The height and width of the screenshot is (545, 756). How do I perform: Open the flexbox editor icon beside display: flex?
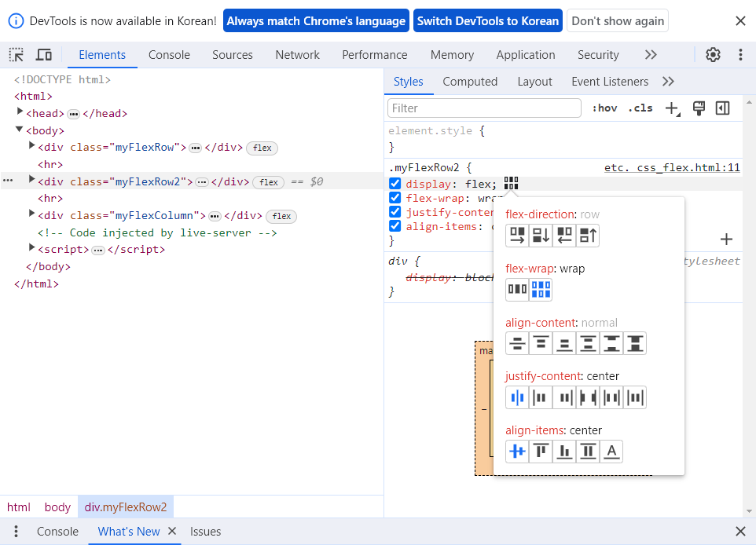(x=511, y=184)
